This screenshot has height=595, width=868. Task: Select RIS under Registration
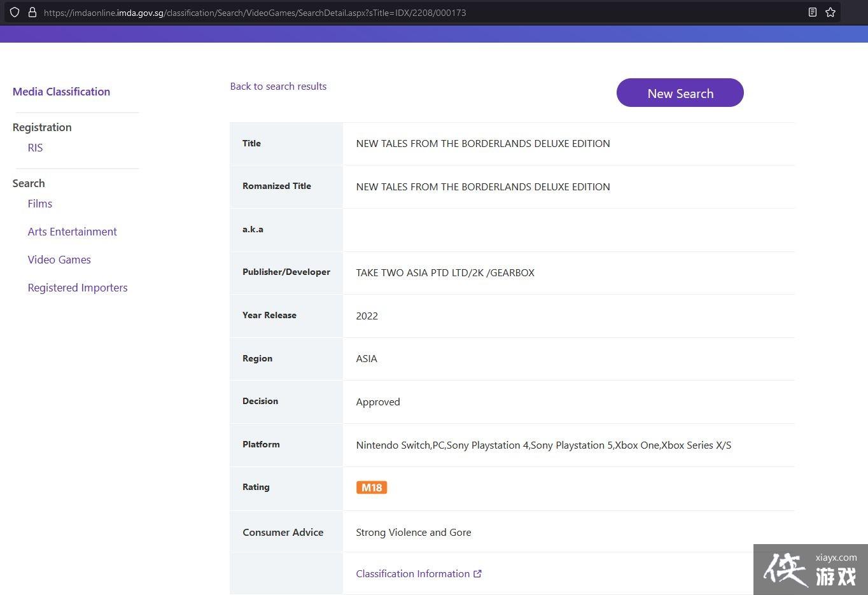coord(35,148)
